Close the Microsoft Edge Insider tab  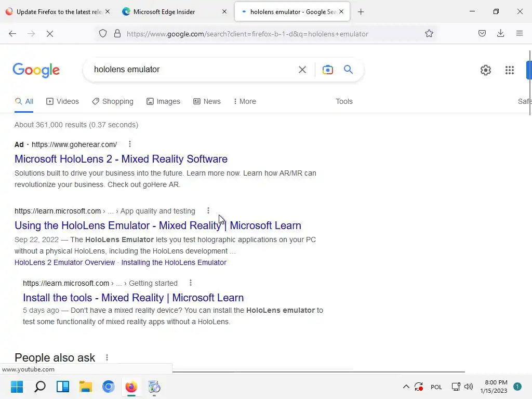click(x=224, y=11)
